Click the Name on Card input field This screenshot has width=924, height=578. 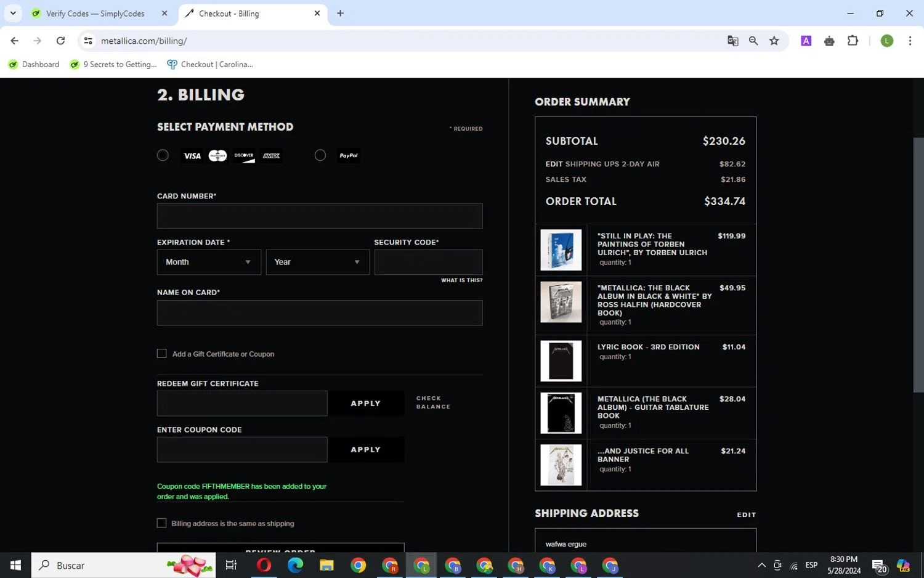click(x=320, y=312)
